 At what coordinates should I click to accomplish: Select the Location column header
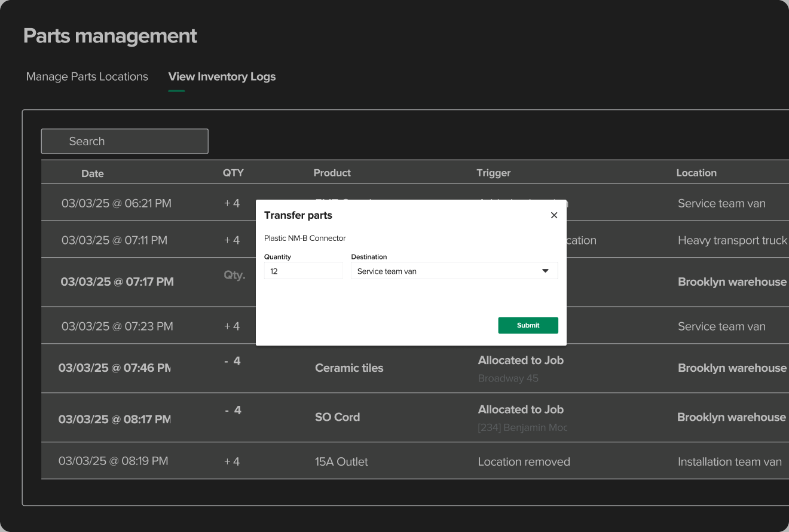coord(696,173)
